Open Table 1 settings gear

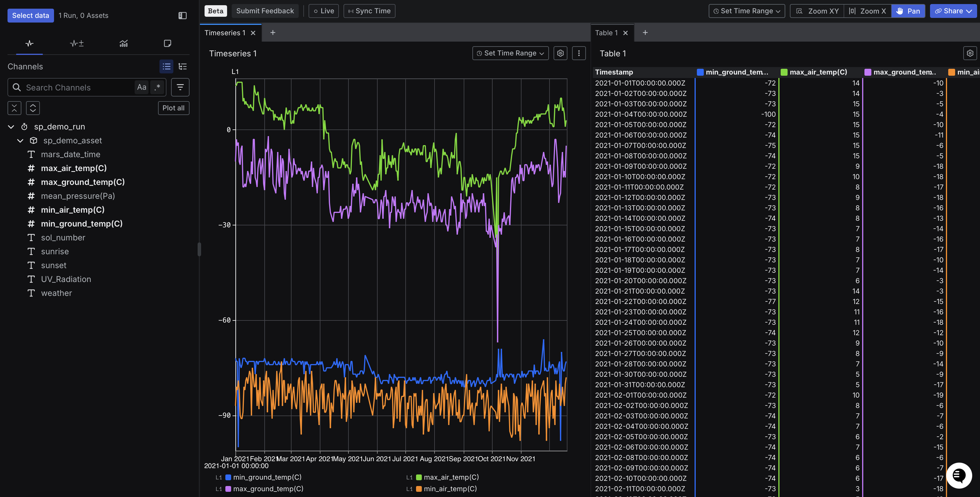970,53
